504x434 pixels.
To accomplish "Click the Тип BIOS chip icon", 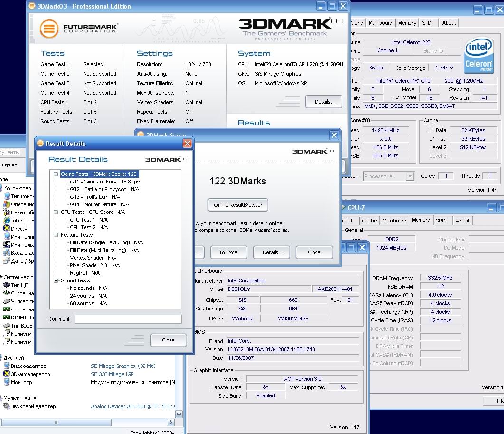I will (7, 326).
